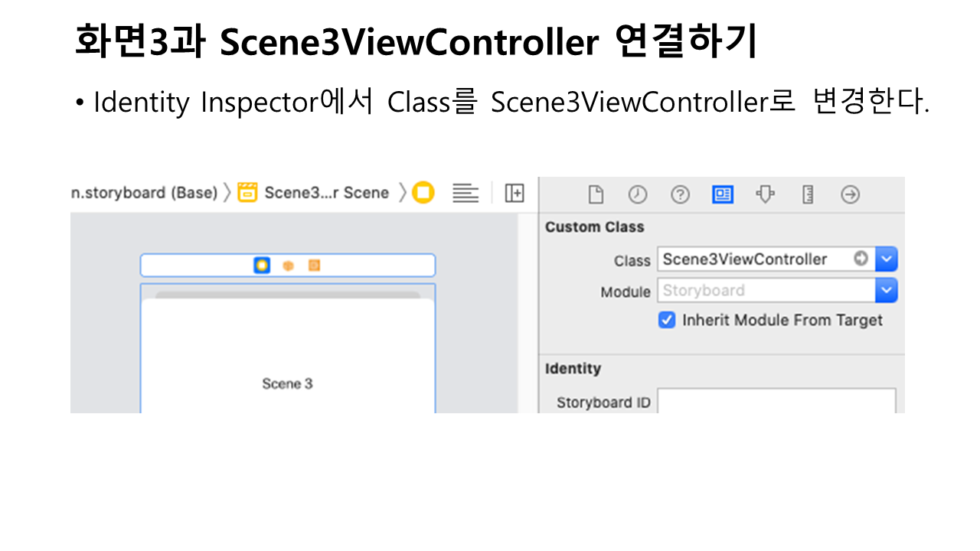This screenshot has height=551, width=980.
Task: Select the Identity inspector icon
Action: pos(722,195)
